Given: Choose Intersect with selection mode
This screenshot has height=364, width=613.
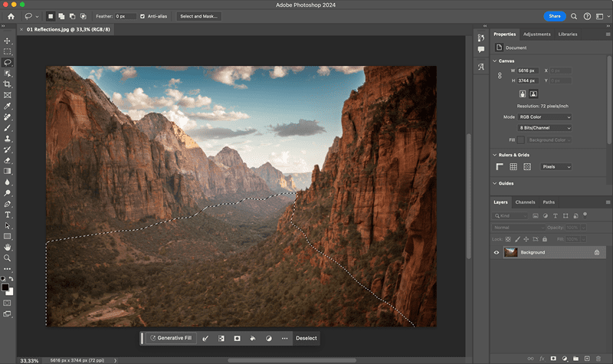Looking at the screenshot, I should point(84,16).
